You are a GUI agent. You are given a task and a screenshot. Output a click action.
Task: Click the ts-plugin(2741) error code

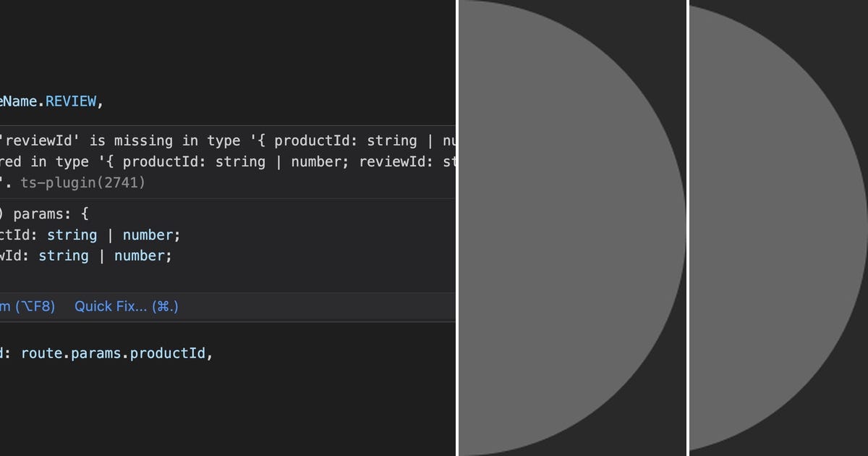(81, 182)
